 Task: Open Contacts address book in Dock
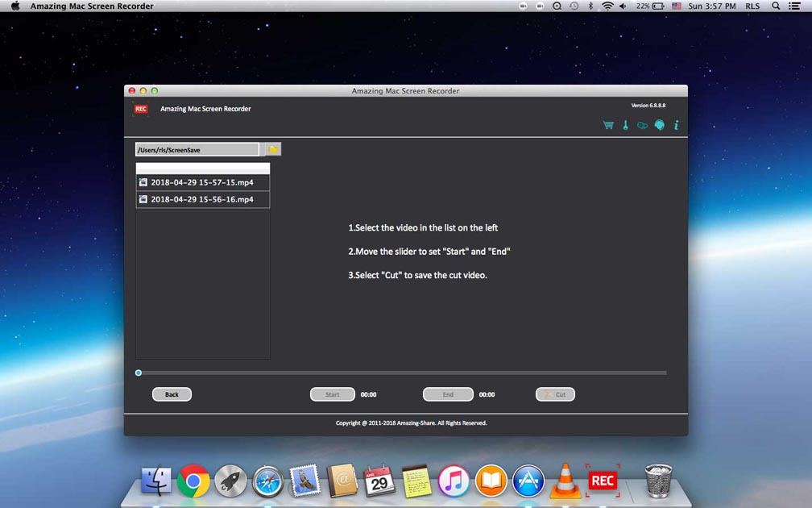342,481
